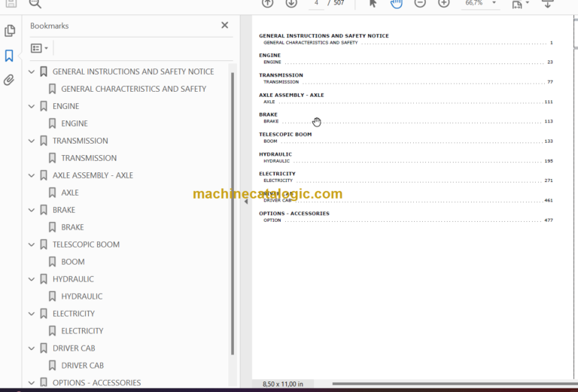Open GENERAL CHARACTERISTICS AND SAFETY bookmark
The image size is (578, 392).
coord(133,89)
